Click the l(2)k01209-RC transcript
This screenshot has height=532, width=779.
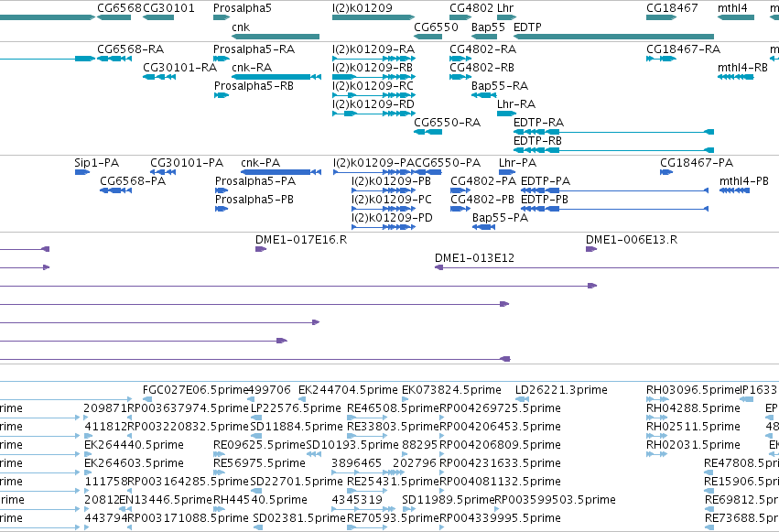pyautogui.click(x=373, y=95)
